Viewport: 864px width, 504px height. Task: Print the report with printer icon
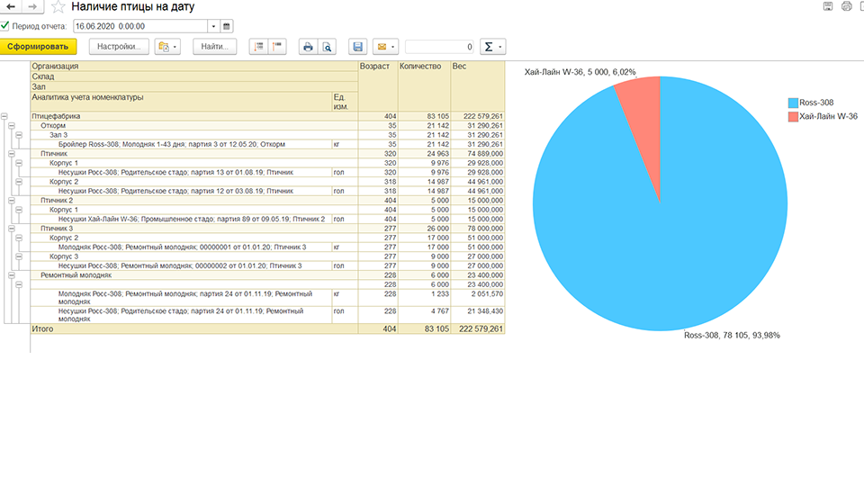click(x=308, y=47)
